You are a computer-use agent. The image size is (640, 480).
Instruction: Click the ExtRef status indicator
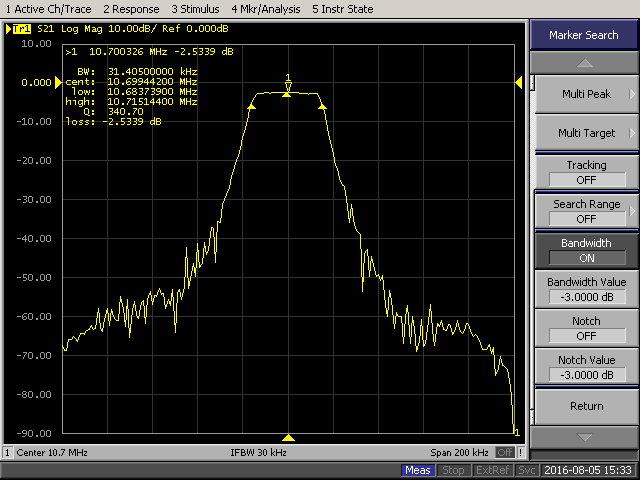pyautogui.click(x=492, y=471)
